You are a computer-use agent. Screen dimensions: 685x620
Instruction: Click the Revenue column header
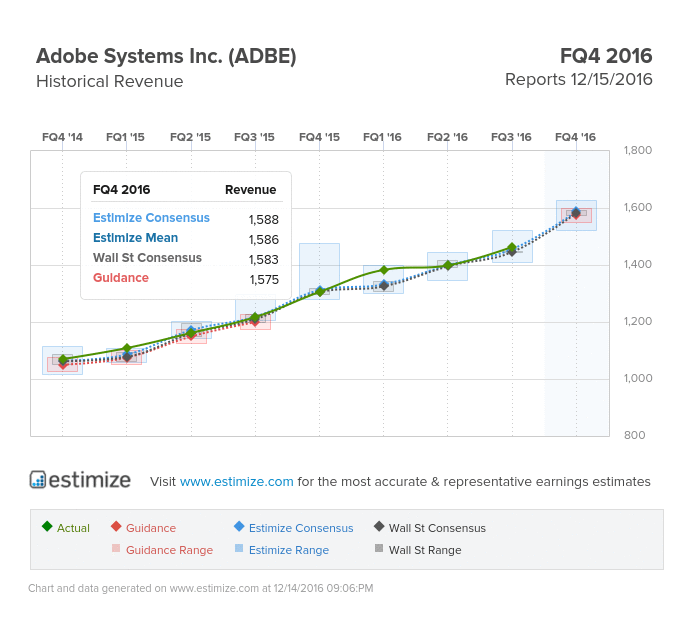(250, 190)
